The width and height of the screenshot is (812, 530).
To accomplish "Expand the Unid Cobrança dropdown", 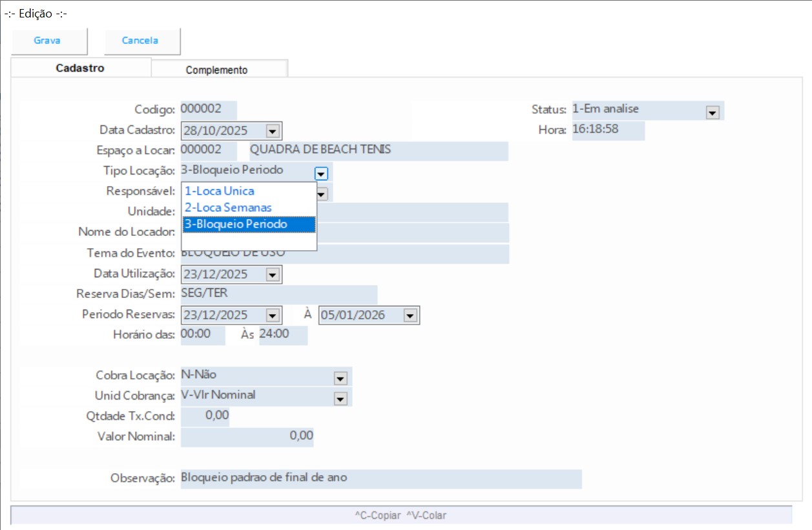I will click(340, 399).
